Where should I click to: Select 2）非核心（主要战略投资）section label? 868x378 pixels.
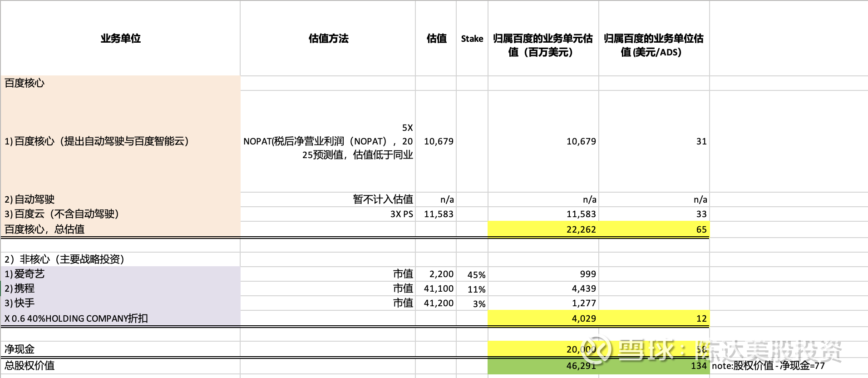pos(120,259)
